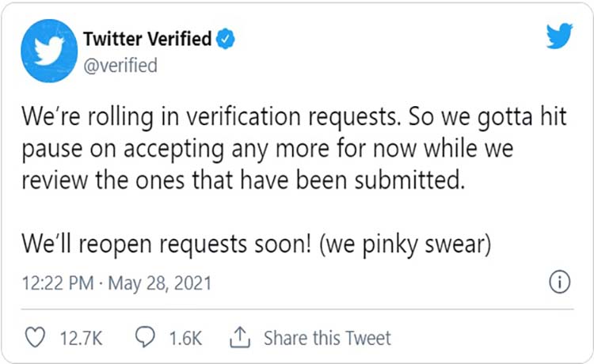Click the Twitter Verified profile avatar

point(49,51)
